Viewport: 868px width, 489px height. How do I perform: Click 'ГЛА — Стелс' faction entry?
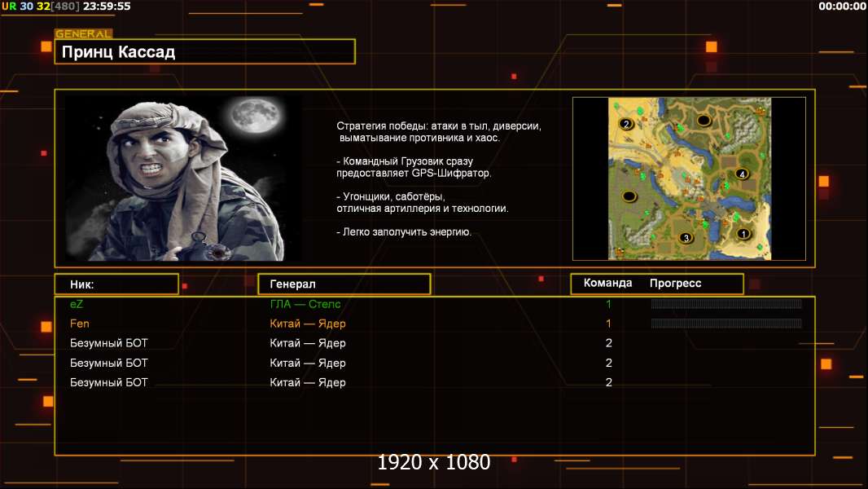coord(305,304)
